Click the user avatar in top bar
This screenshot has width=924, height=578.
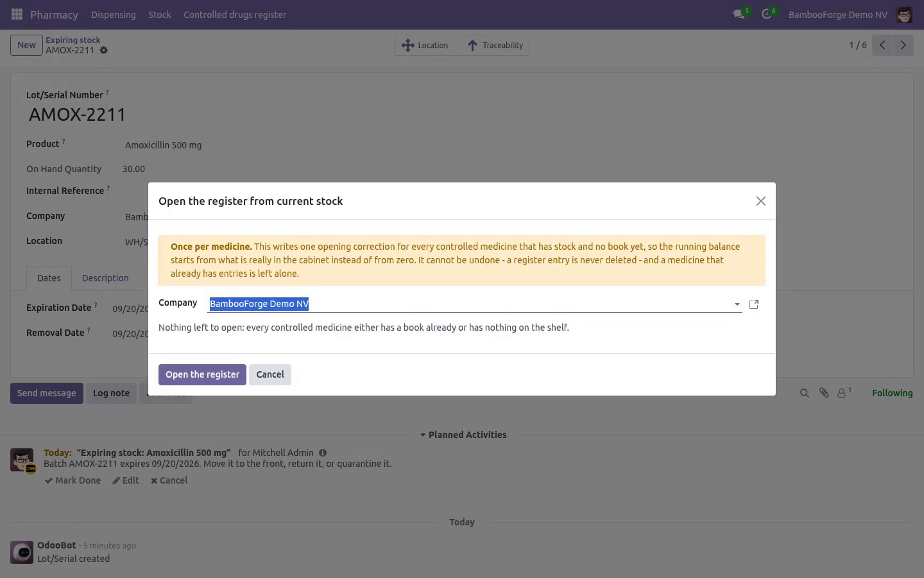pos(904,15)
